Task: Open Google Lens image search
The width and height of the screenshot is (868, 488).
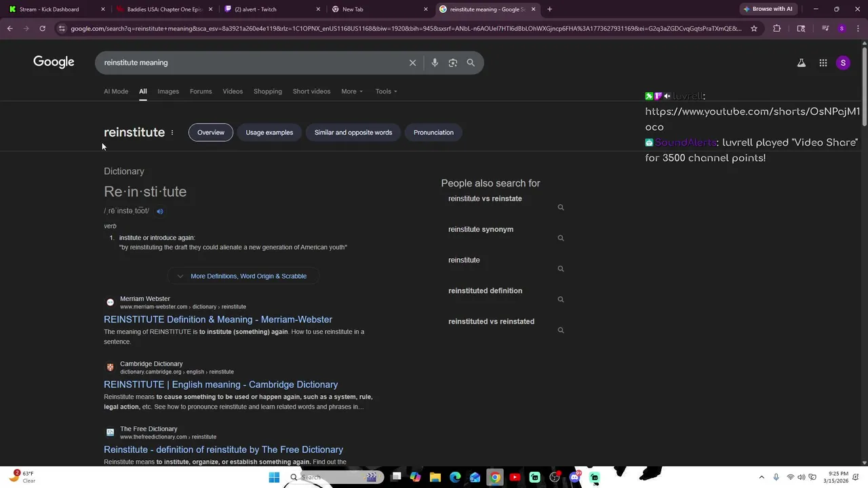Action: tap(452, 62)
